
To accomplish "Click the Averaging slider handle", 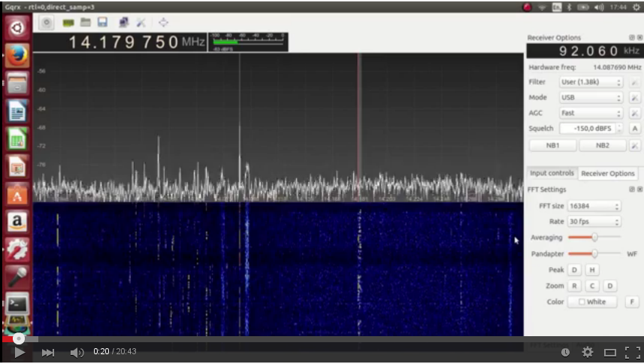I will [x=594, y=238].
